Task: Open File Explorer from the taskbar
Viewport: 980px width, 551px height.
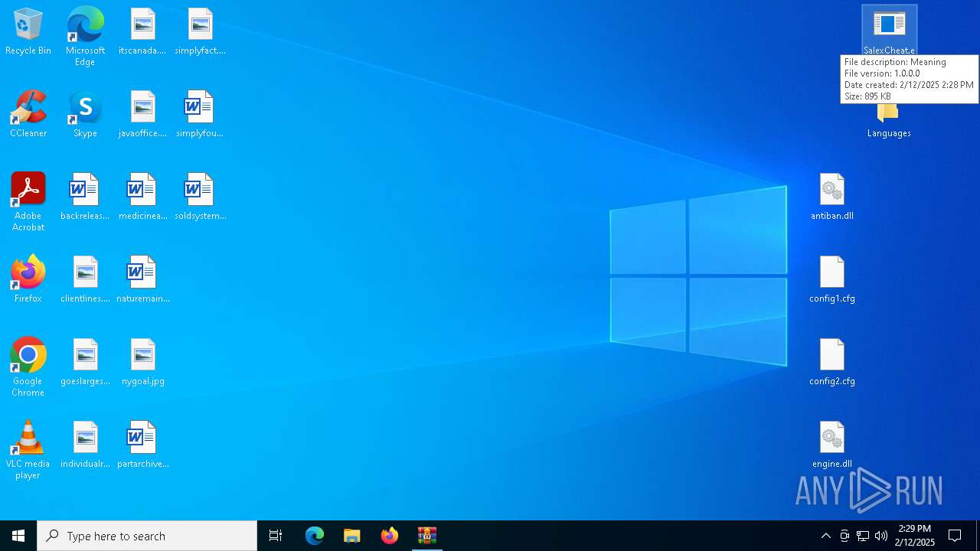Action: pyautogui.click(x=352, y=536)
